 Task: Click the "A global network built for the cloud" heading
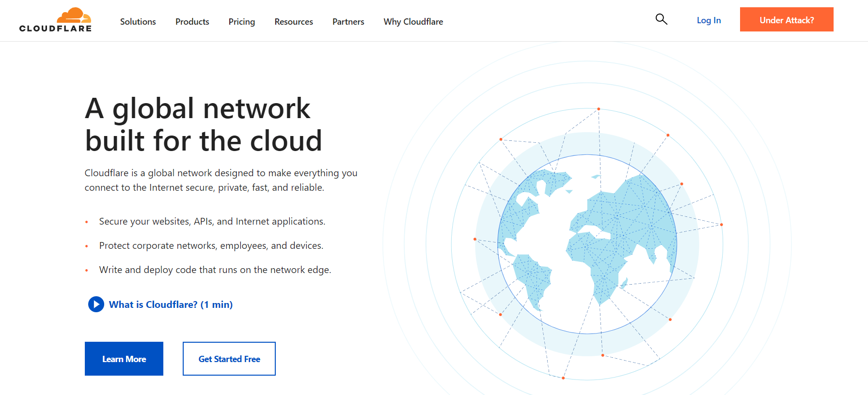[204, 124]
